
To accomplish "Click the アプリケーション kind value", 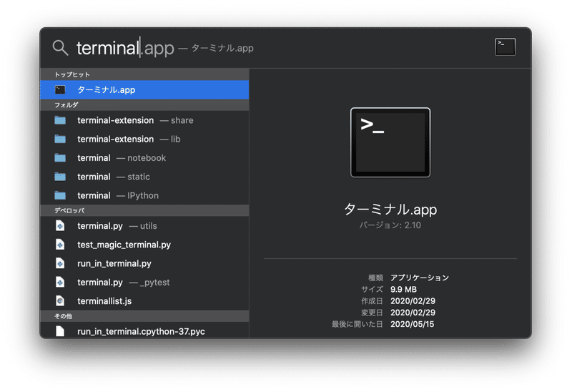I will 420,278.
